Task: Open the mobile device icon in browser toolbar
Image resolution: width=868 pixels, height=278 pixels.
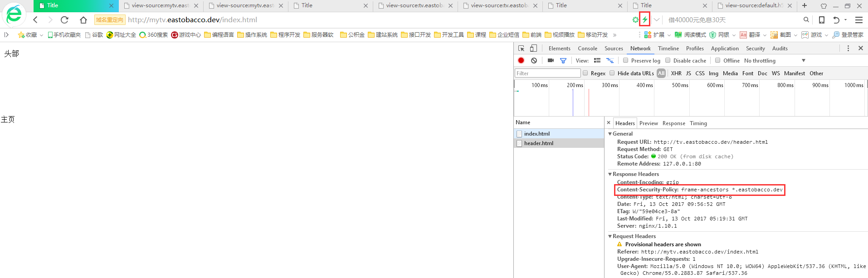Action: point(821,20)
